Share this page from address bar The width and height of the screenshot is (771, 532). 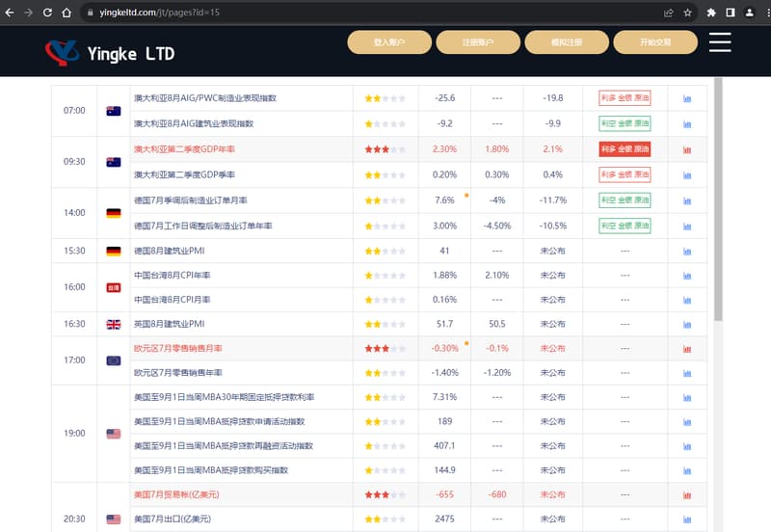[x=668, y=13]
